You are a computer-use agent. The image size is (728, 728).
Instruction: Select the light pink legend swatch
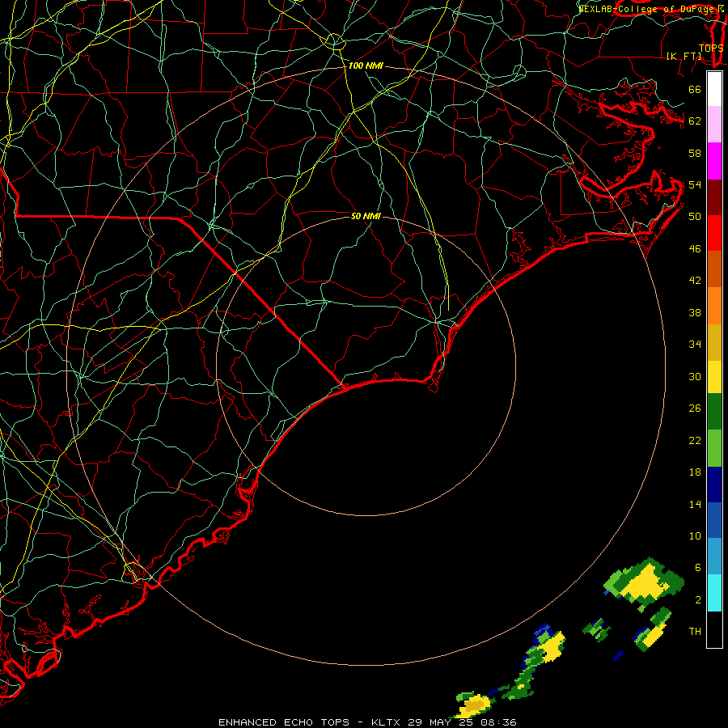click(x=714, y=124)
